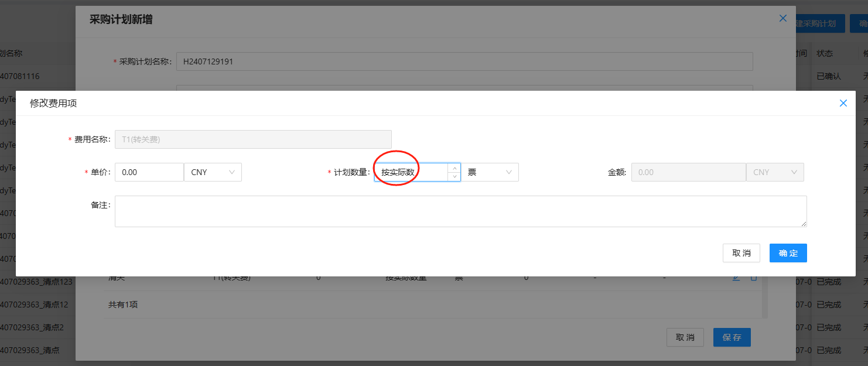Click 取消 beside the 保存 button
The width and height of the screenshot is (868, 366).
pyautogui.click(x=685, y=337)
